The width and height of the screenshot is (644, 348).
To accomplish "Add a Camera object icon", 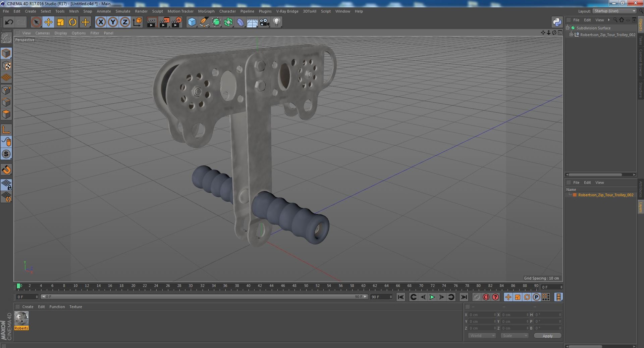I will point(265,22).
